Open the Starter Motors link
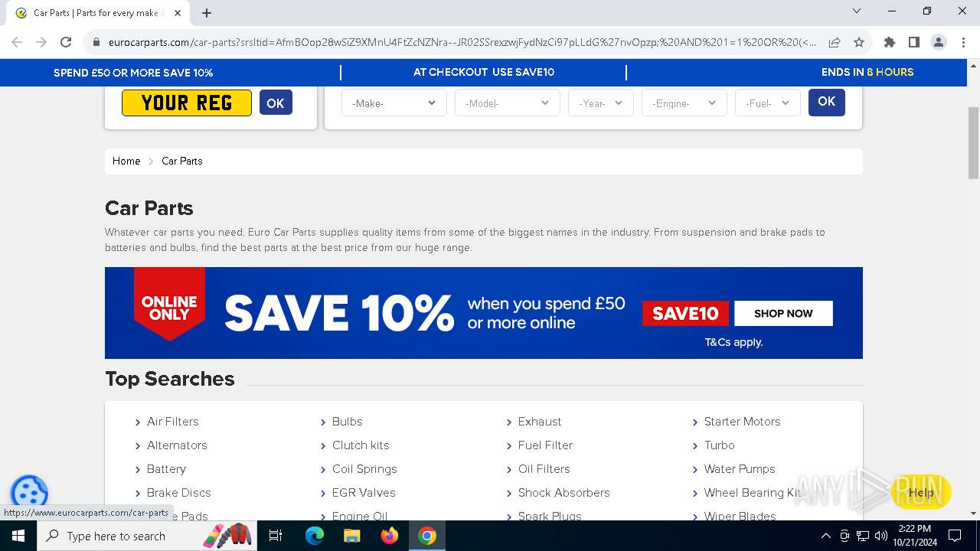This screenshot has width=980, height=551. pos(742,422)
